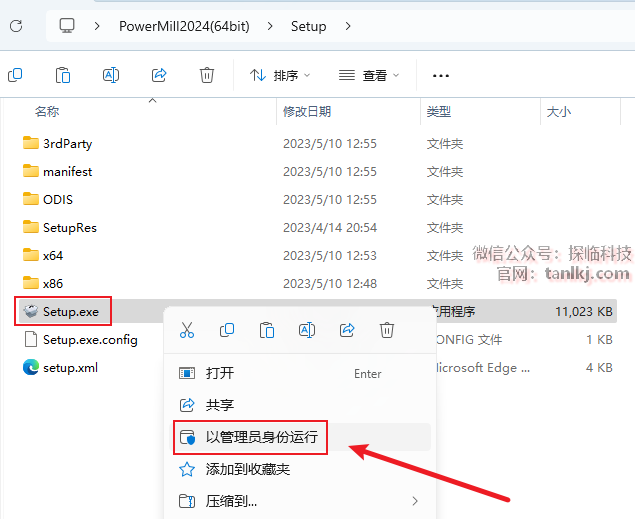
Task: Click 2023/4/14 20:54 date for SetupRes
Action: point(330,228)
